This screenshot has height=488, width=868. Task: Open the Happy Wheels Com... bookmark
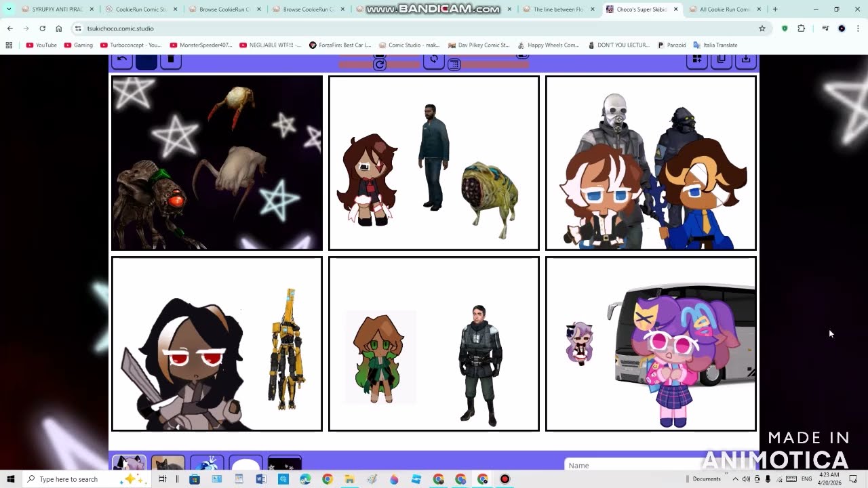coord(548,45)
